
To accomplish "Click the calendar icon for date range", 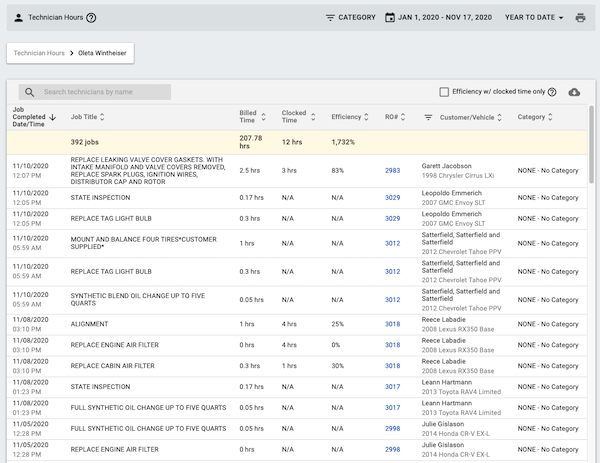I will click(x=390, y=18).
